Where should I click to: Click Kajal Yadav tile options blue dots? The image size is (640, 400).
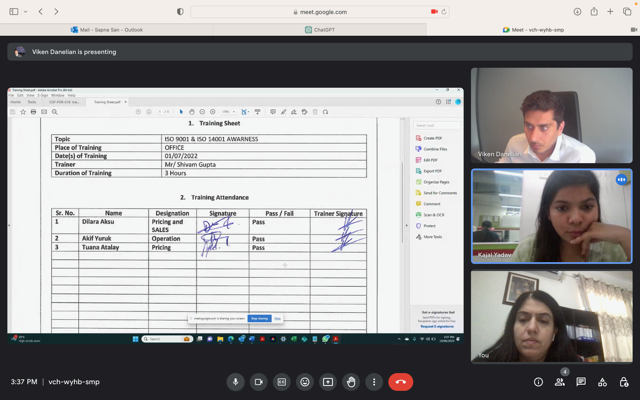click(621, 179)
